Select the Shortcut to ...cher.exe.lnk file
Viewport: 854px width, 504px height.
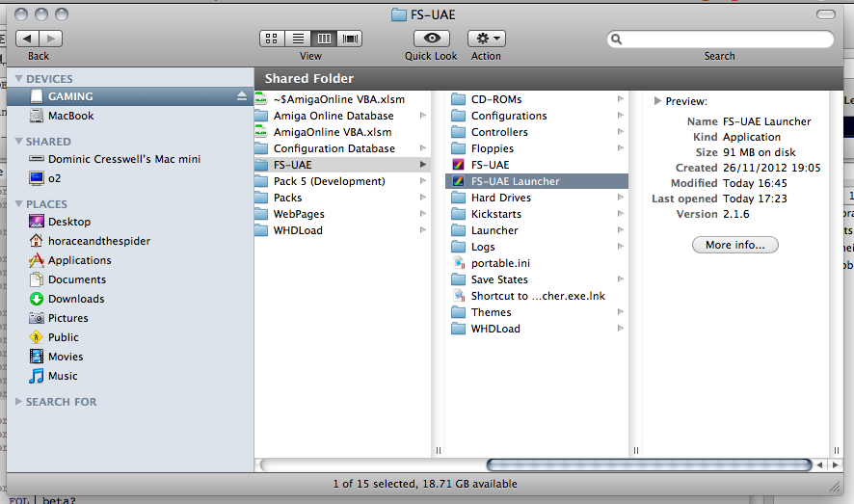click(x=537, y=296)
